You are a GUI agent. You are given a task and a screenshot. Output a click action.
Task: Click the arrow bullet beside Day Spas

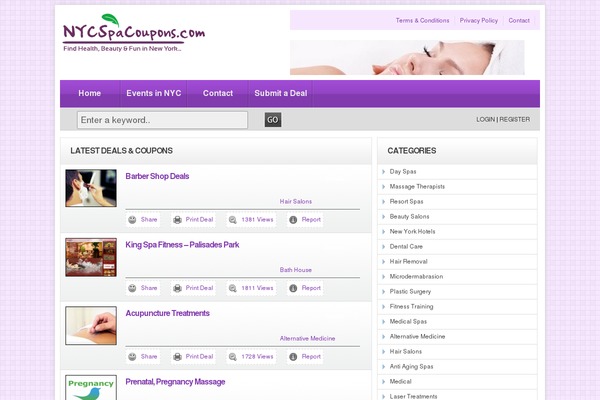383,171
